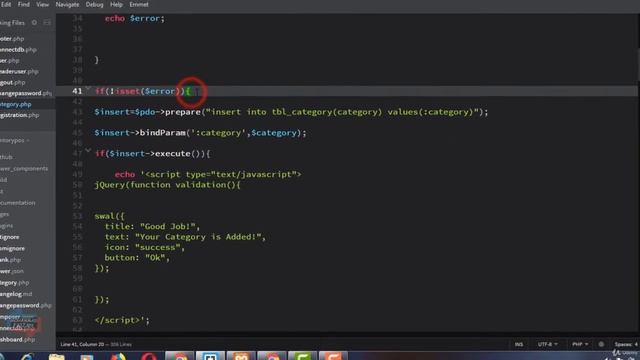Select connectdb.php in working files
The width and height of the screenshot is (640, 360).
18,49
